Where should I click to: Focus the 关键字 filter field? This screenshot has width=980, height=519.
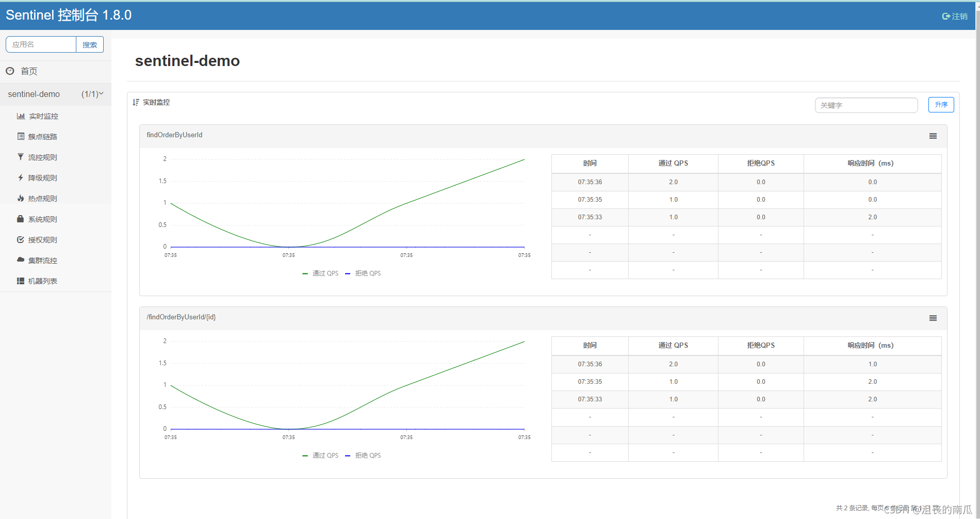(x=867, y=105)
